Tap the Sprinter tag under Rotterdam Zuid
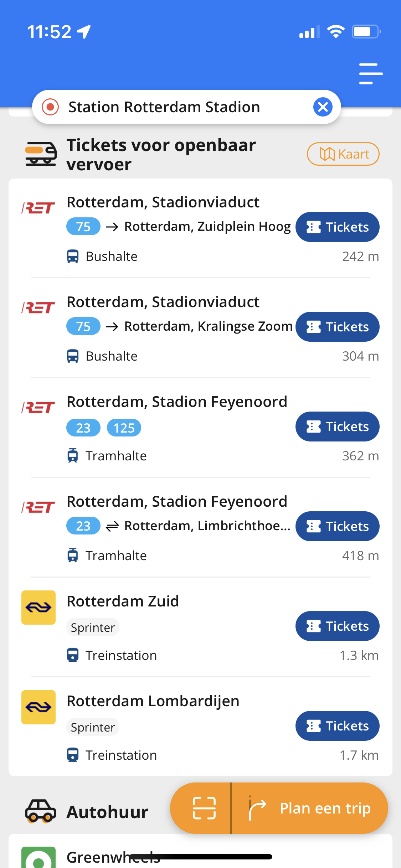The image size is (401, 868). (93, 627)
